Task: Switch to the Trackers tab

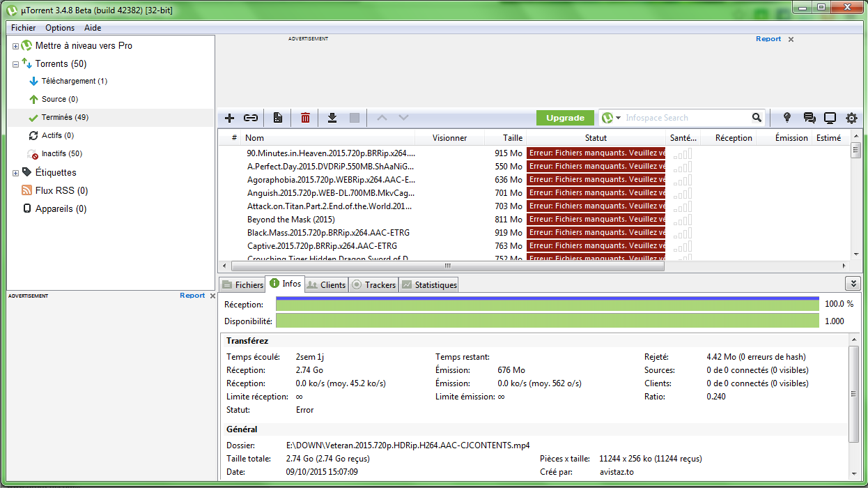Action: pyautogui.click(x=373, y=284)
